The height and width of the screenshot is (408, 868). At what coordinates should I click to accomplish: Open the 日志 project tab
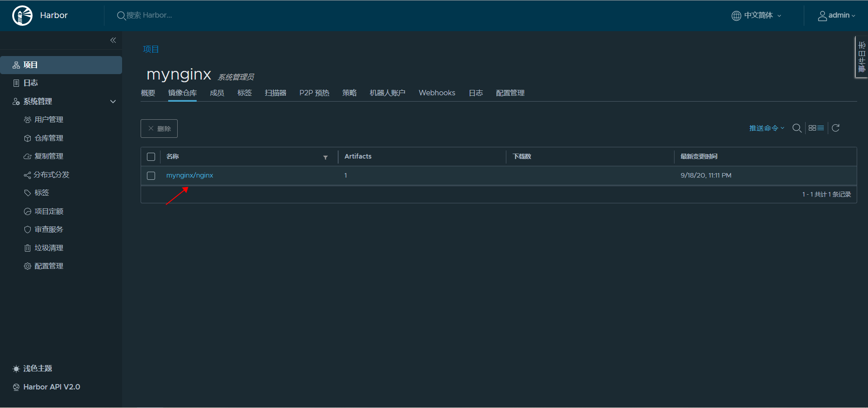pos(476,93)
